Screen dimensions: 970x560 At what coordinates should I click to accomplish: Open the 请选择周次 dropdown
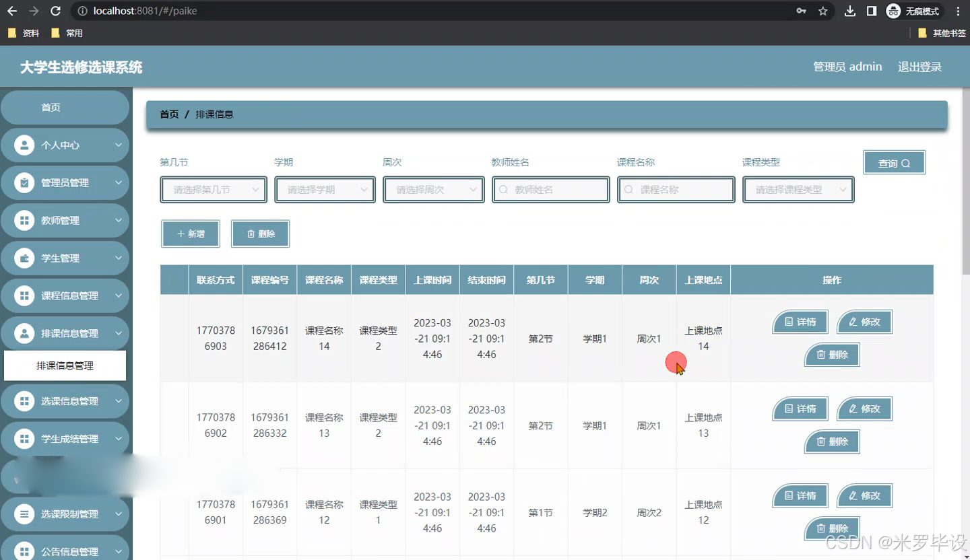point(434,190)
